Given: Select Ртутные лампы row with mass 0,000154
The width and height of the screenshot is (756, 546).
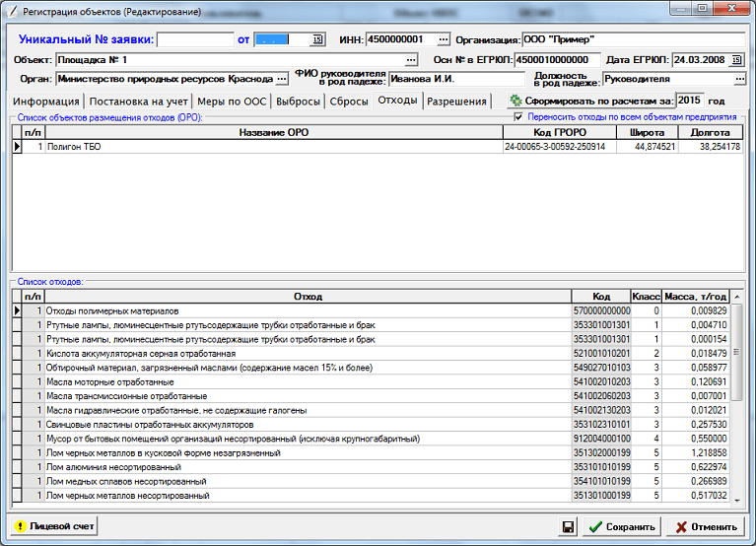Looking at the screenshot, I should 371,339.
